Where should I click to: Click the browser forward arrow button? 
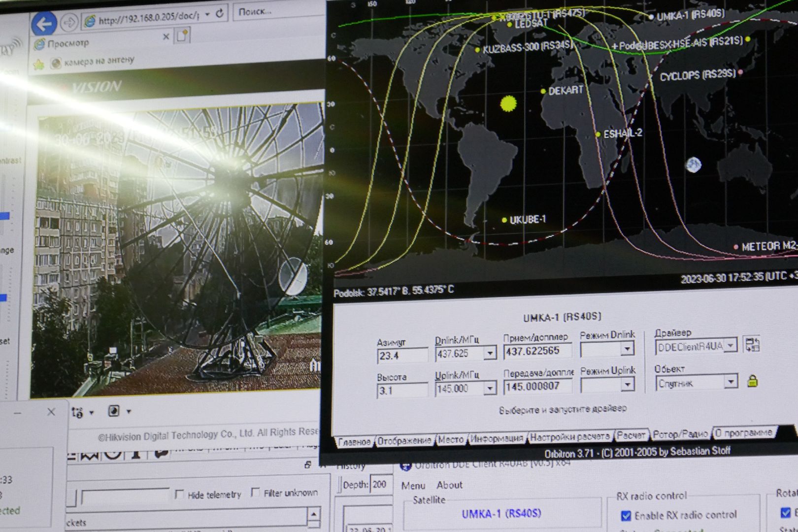[x=69, y=22]
